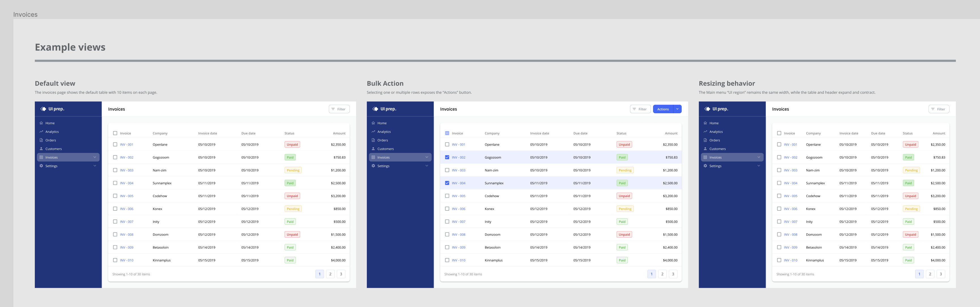Click the Orders document icon in the sidebar
980x307 pixels.
click(41, 140)
